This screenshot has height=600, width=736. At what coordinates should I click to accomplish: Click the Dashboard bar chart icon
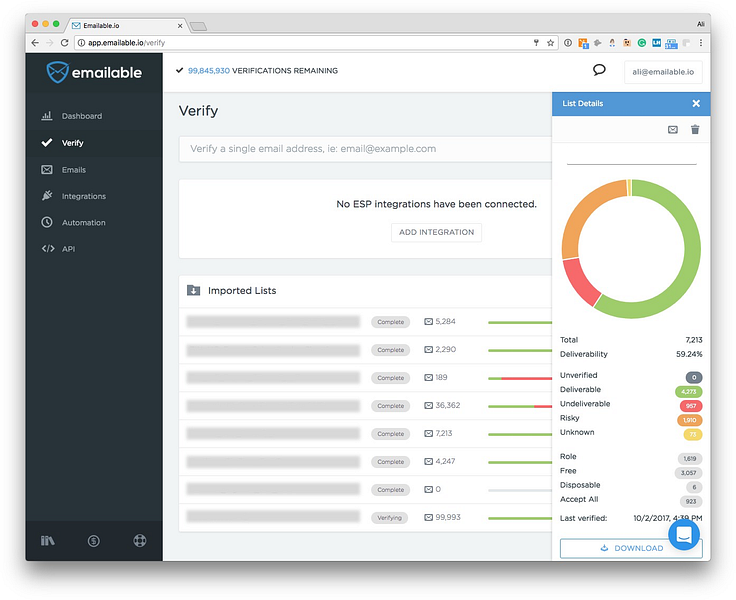coord(47,115)
